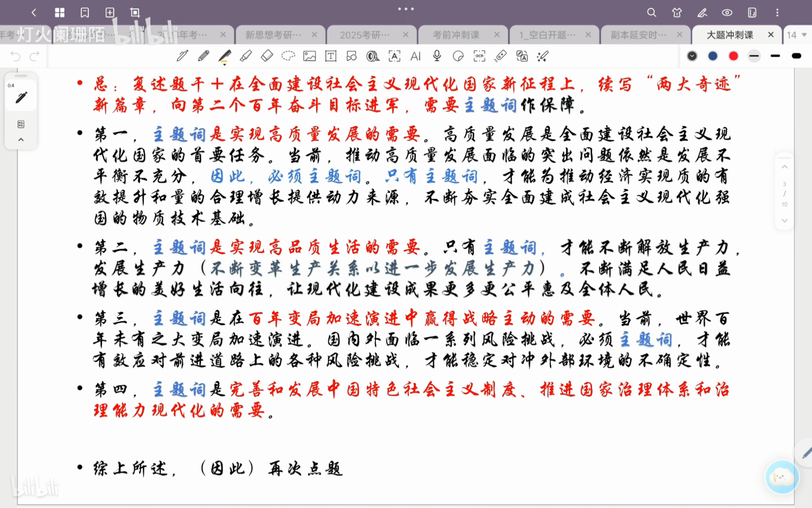The height and width of the screenshot is (508, 812).
Task: Select the blue pen color
Action: tap(713, 56)
